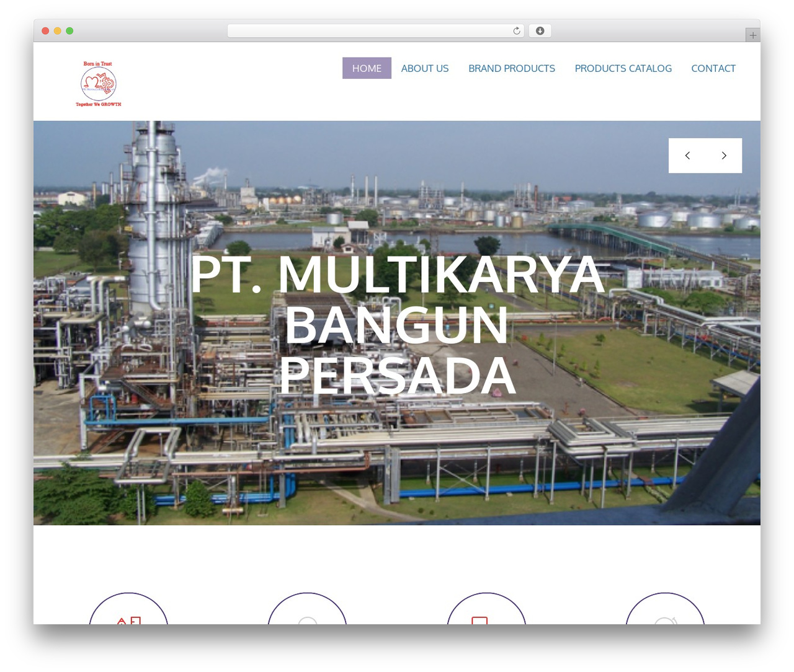Reload the page using refresh icon
The image size is (794, 672).
coord(517,31)
